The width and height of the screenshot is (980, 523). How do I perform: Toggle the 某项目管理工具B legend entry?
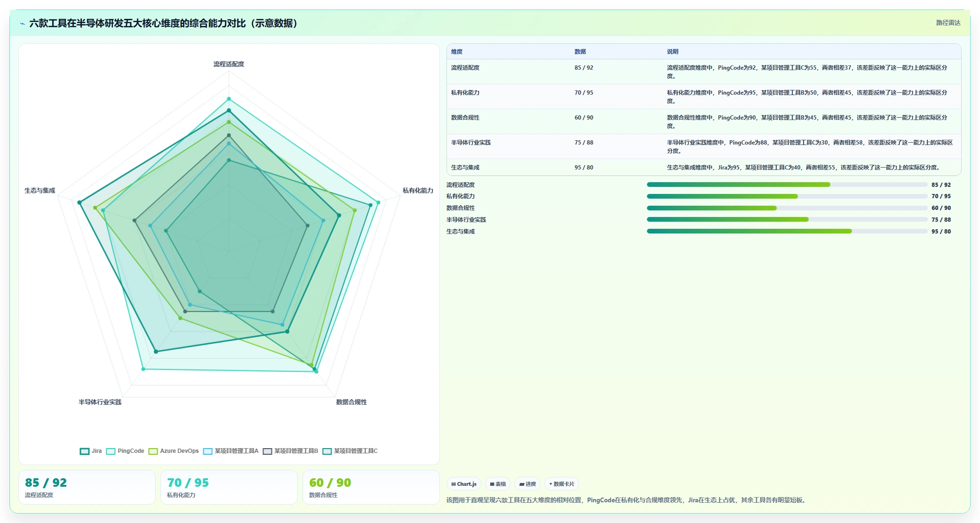pos(290,451)
